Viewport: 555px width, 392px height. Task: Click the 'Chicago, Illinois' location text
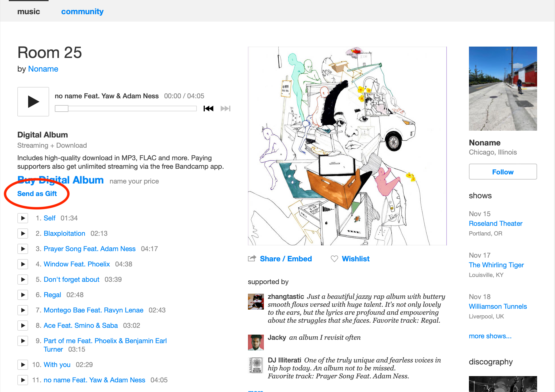[x=493, y=152]
